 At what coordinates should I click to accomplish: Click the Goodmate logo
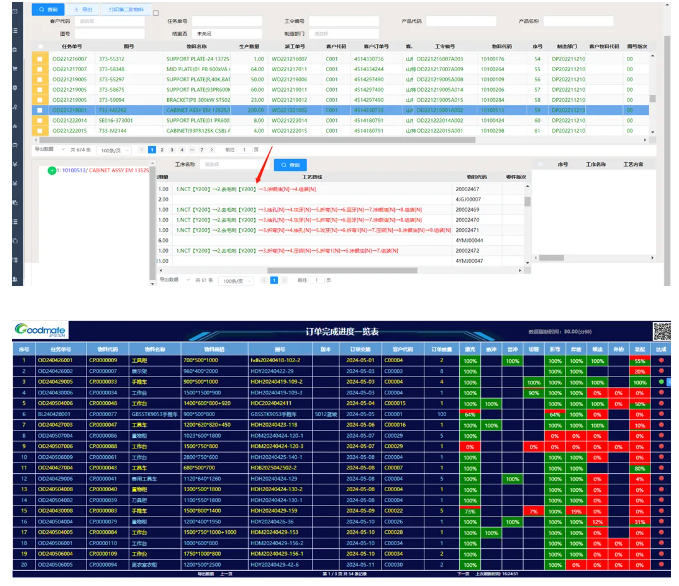pos(55,331)
